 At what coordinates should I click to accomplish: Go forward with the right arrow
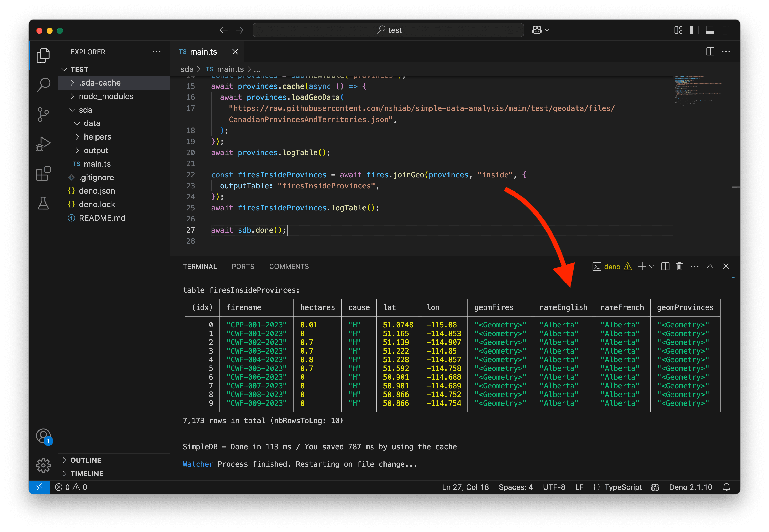(x=240, y=30)
